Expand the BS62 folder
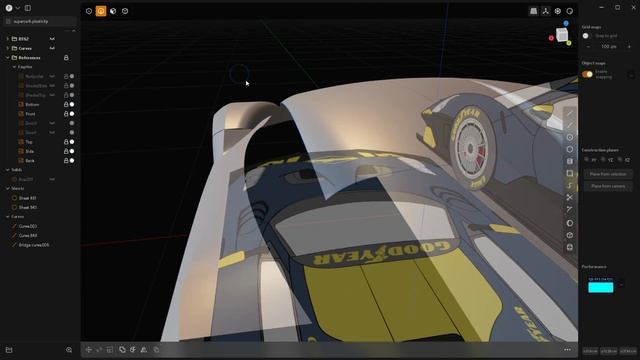Screen dimensions: 640x360 pyautogui.click(x=7, y=39)
